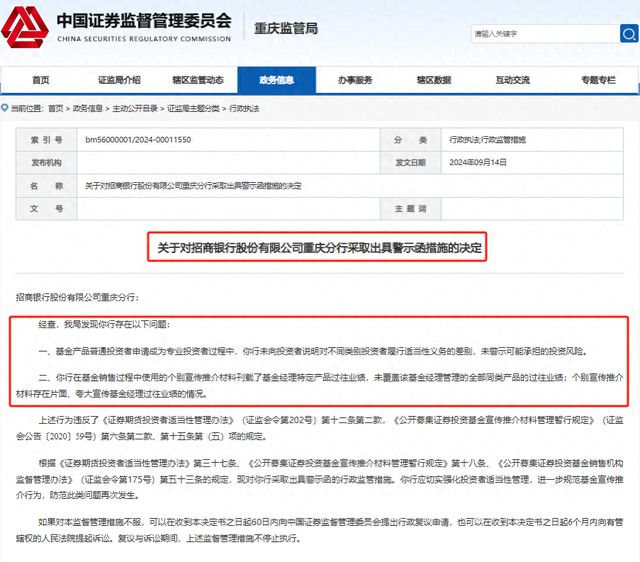The width and height of the screenshot is (640, 562).
Task: Click the 文号 table label
Action: 47,209
